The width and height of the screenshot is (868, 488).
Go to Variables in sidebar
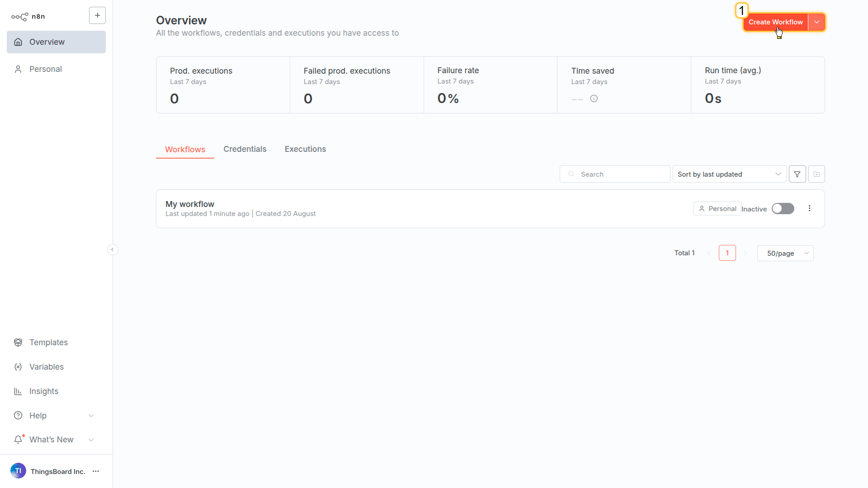46,367
